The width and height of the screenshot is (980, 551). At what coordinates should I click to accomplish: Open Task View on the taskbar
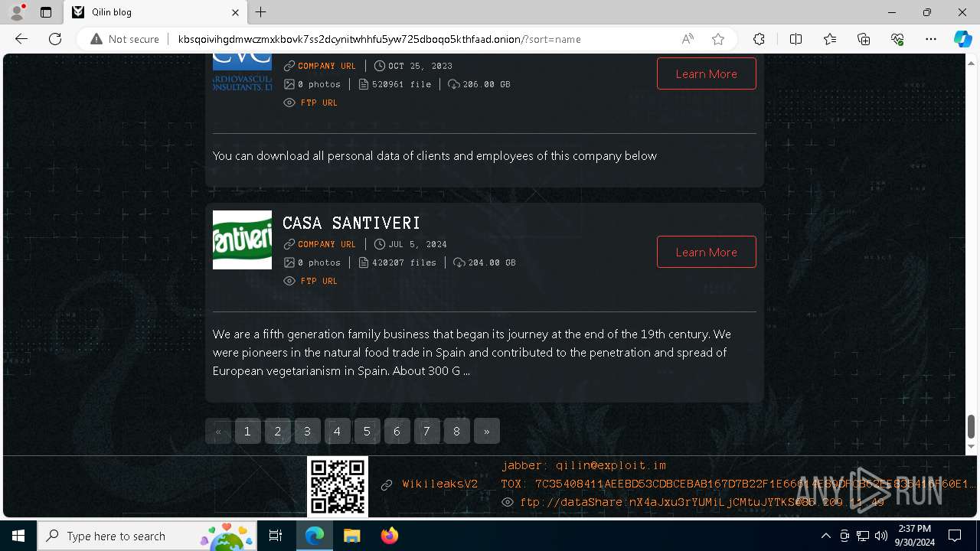click(x=276, y=536)
